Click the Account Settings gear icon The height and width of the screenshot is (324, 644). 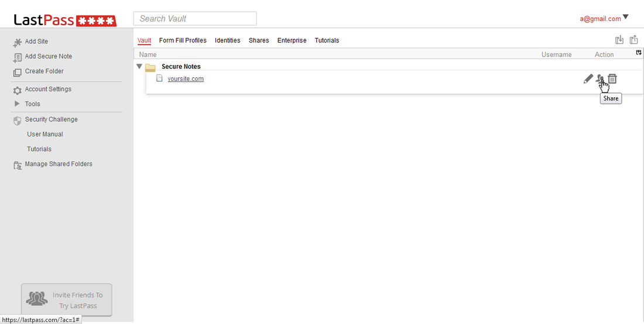tap(17, 90)
